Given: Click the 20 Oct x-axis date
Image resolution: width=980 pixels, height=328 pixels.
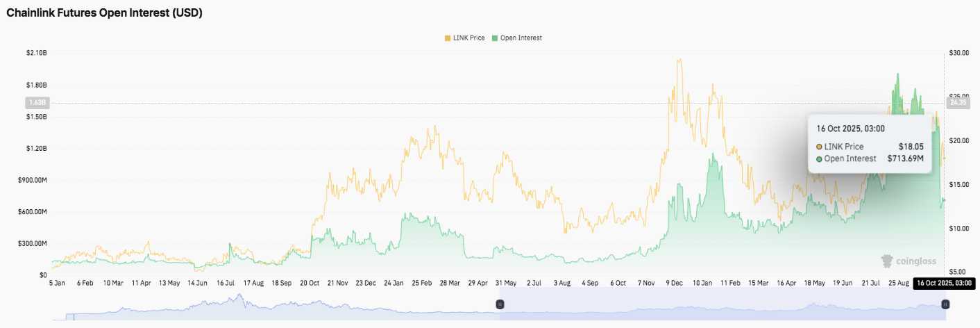Looking at the screenshot, I should pyautogui.click(x=308, y=284).
